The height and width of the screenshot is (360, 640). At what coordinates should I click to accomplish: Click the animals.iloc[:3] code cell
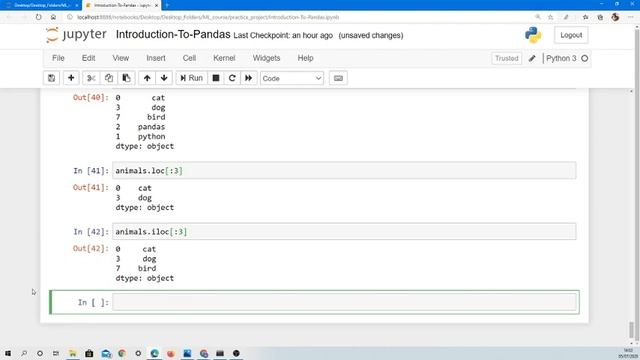(x=344, y=231)
